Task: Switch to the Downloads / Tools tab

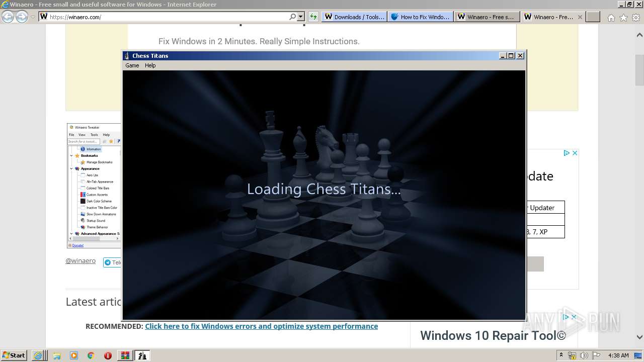Action: [x=354, y=17]
